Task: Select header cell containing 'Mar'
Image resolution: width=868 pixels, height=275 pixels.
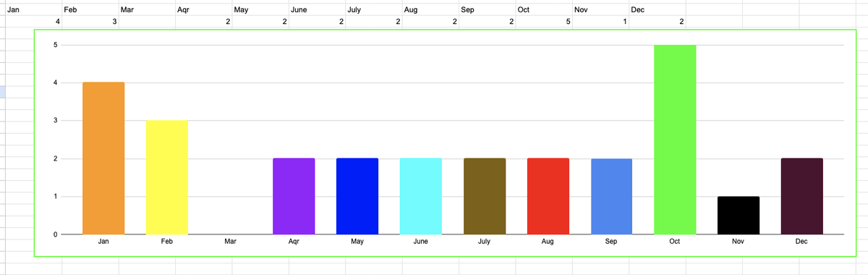Action: coord(147,9)
